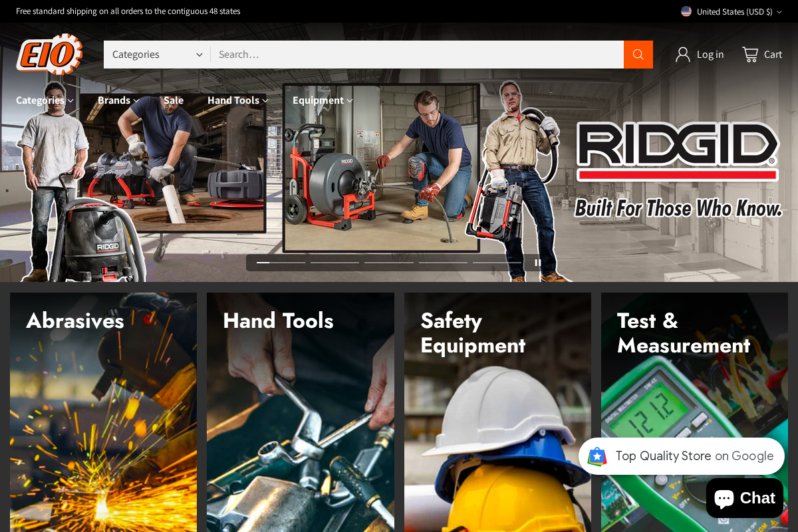Viewport: 798px width, 532px height.
Task: Open the Top Quality Store Google badge
Action: pyautogui.click(x=682, y=456)
